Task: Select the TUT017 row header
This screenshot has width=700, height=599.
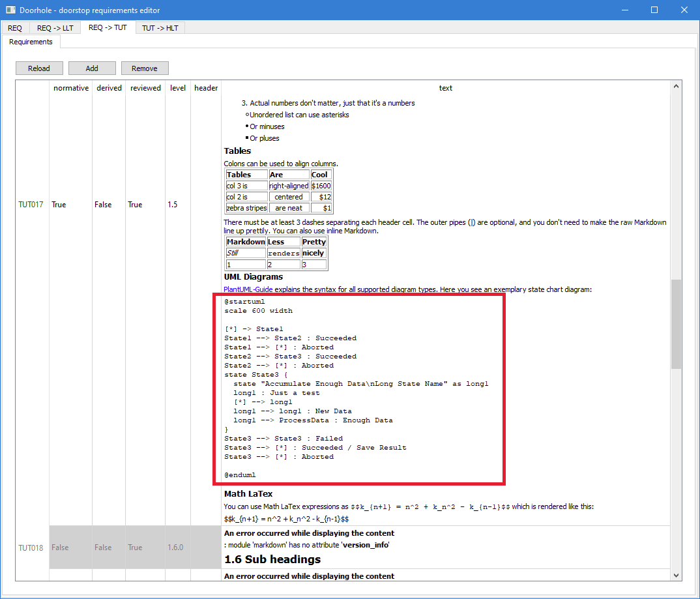Action: pyautogui.click(x=31, y=204)
